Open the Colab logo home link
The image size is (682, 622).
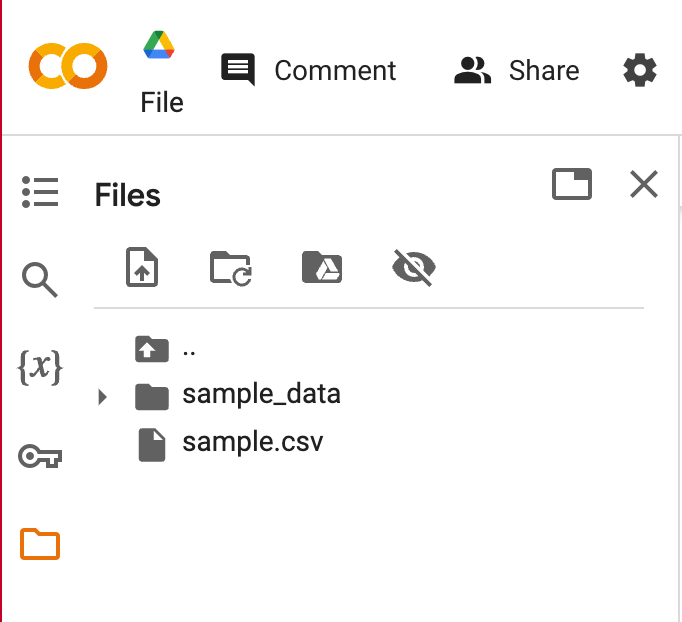click(68, 66)
